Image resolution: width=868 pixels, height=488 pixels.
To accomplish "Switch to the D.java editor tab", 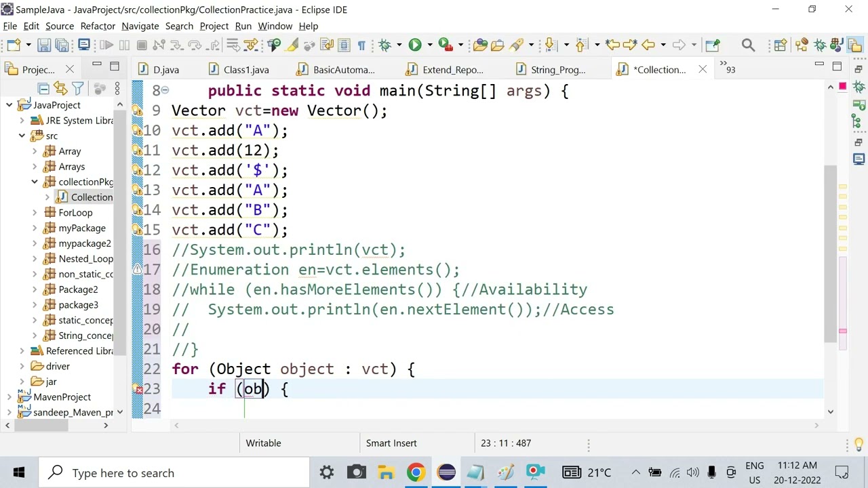I will coord(159,69).
